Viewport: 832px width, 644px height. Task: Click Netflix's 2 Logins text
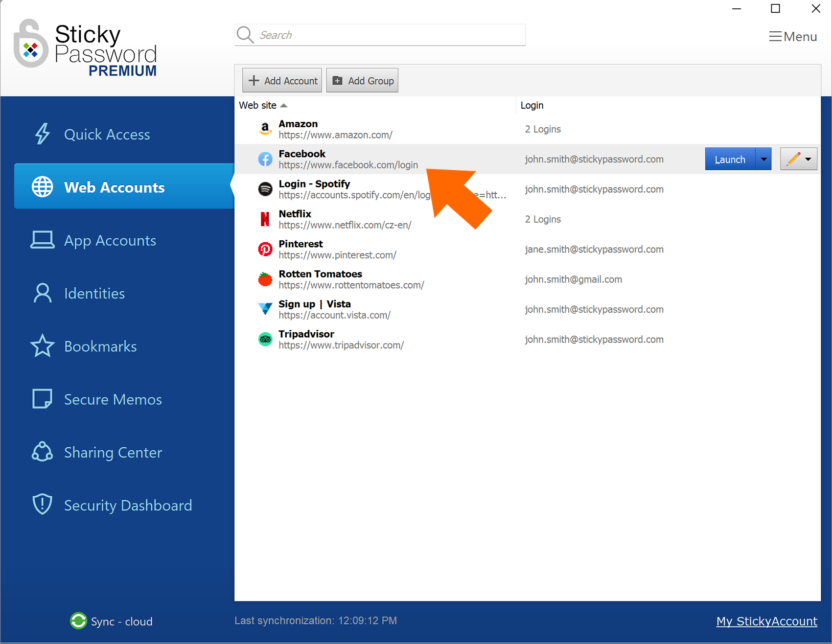coord(543,219)
